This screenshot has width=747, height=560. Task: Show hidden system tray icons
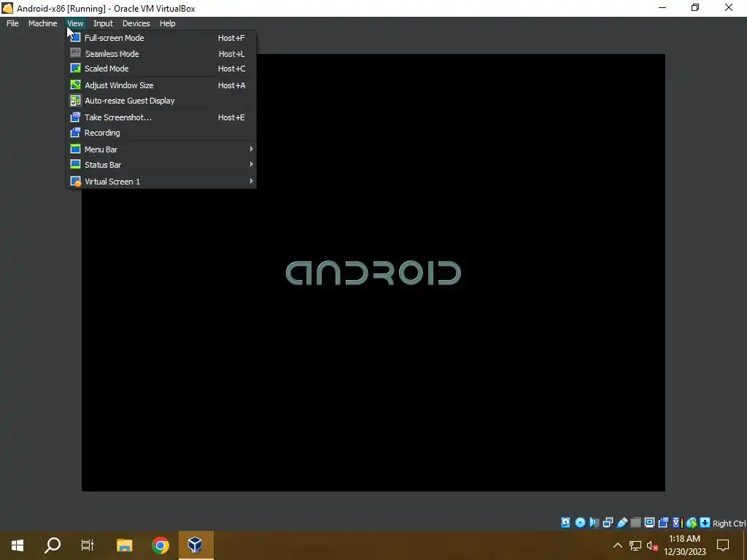pos(617,545)
